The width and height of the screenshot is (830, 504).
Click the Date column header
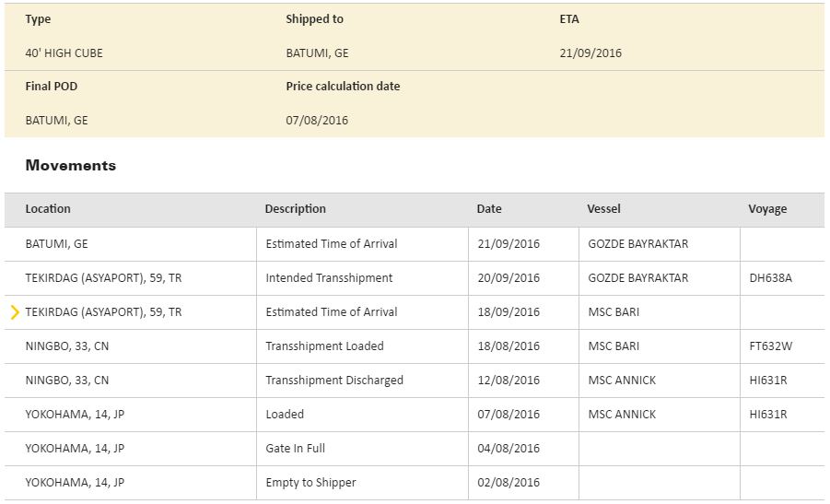489,209
